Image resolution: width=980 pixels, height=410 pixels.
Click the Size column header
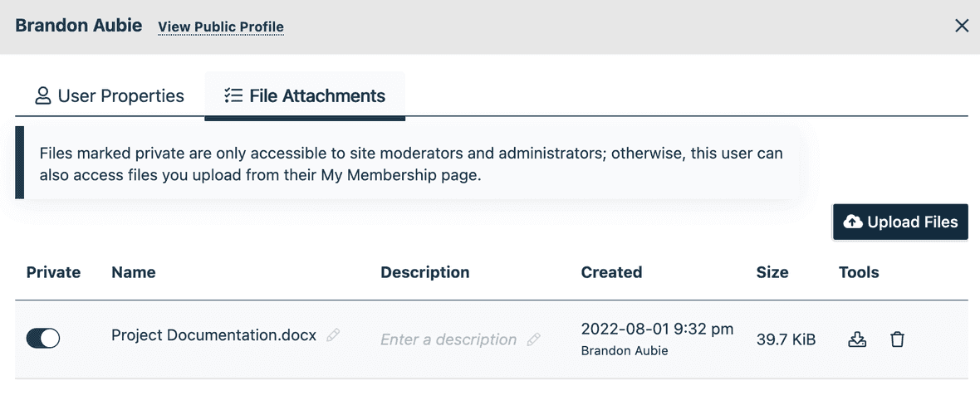[x=772, y=272]
